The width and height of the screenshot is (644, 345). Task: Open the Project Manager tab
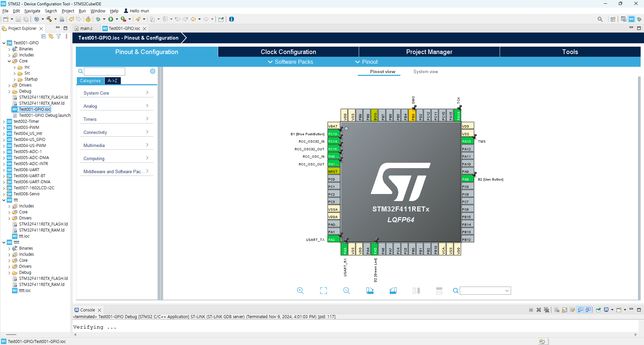(x=429, y=52)
